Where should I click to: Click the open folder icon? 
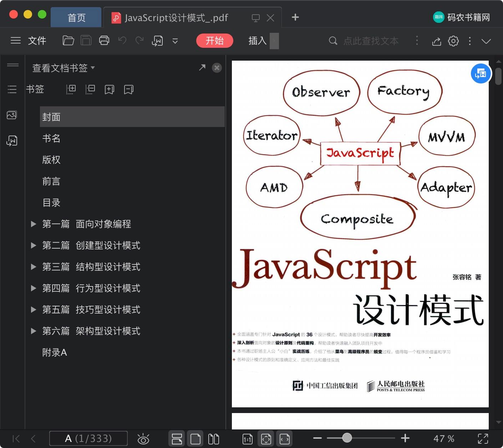pos(68,41)
